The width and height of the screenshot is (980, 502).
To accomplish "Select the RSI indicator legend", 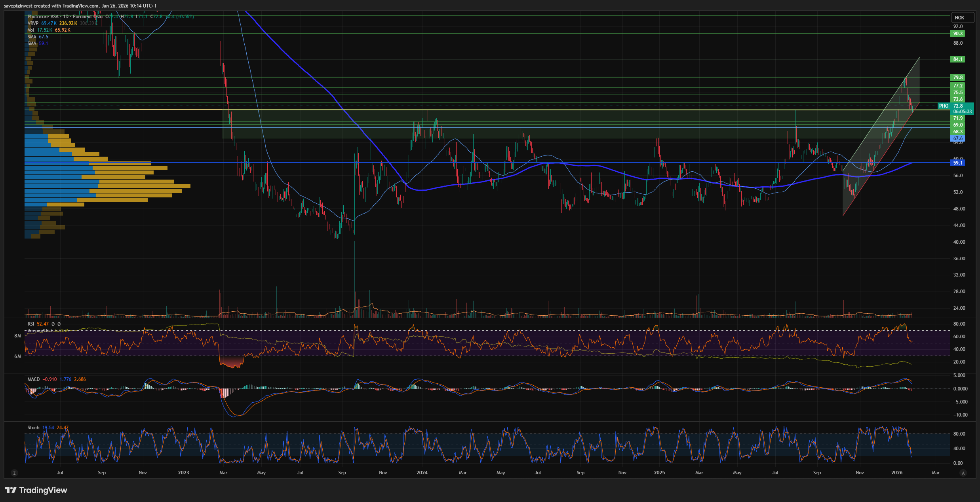I will [31, 324].
